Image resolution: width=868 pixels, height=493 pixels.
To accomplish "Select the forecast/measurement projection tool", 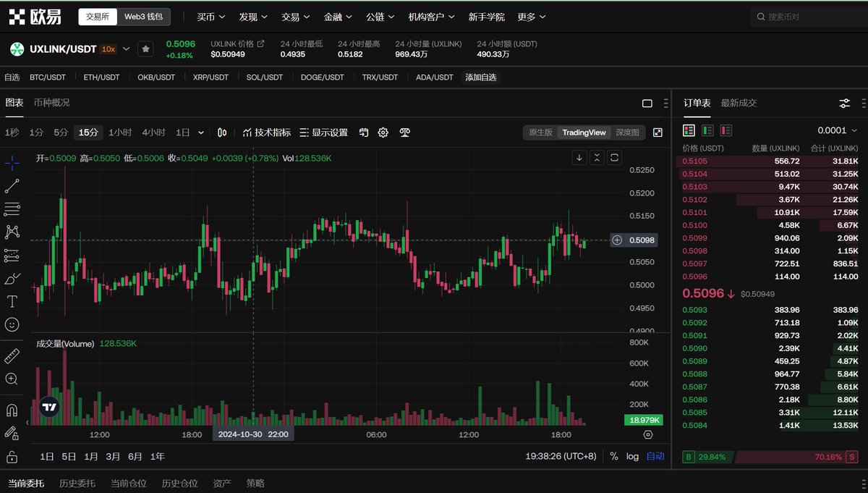I will click(x=12, y=255).
